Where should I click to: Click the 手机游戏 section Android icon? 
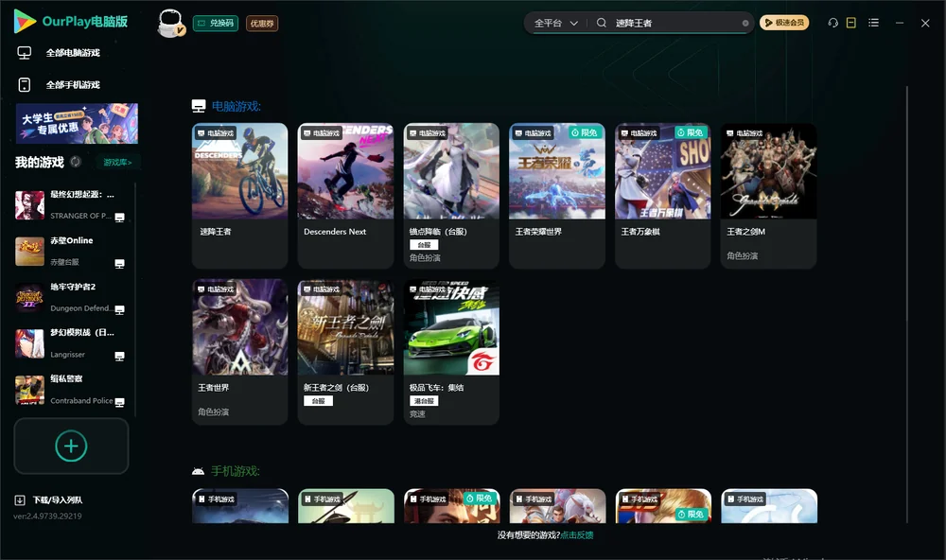coord(198,471)
